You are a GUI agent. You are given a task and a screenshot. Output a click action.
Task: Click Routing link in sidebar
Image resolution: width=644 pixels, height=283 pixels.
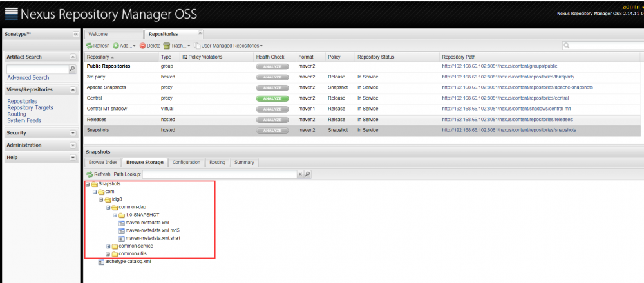17,114
